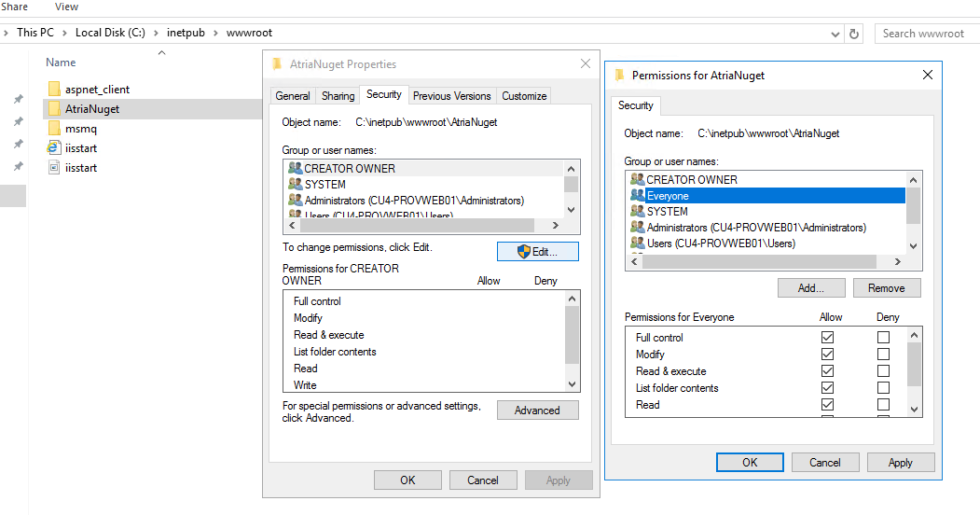Toggle Allow checkbox for List folder contents
Screen dimensions: 980x515
point(827,388)
